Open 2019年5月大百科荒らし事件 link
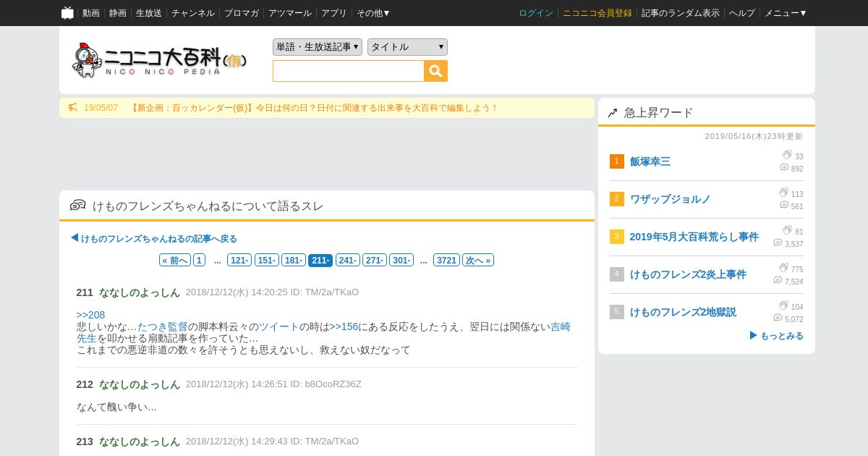 pyautogui.click(x=694, y=237)
